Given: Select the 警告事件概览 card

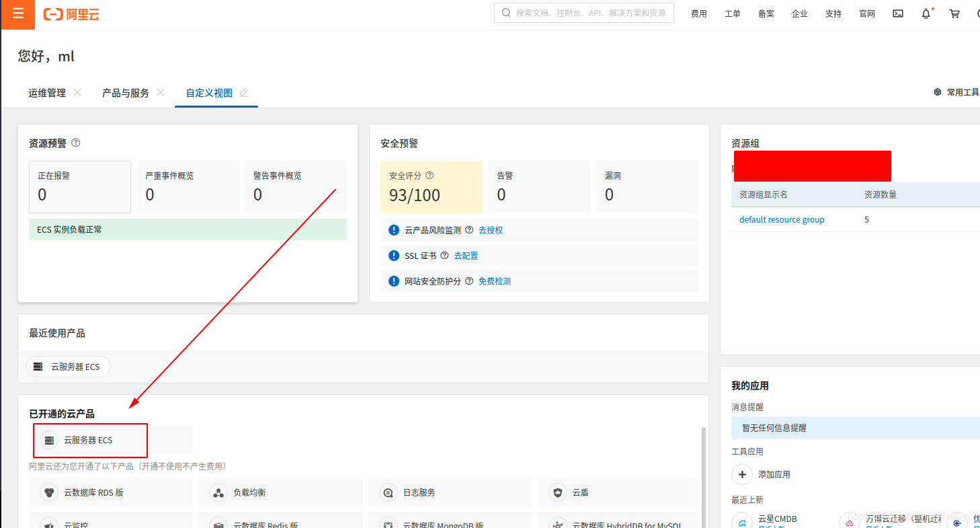Looking at the screenshot, I should [296, 186].
